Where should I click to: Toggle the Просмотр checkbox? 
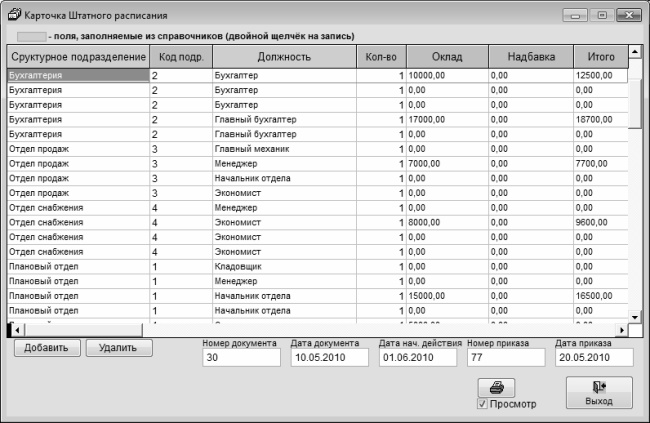pos(483,405)
